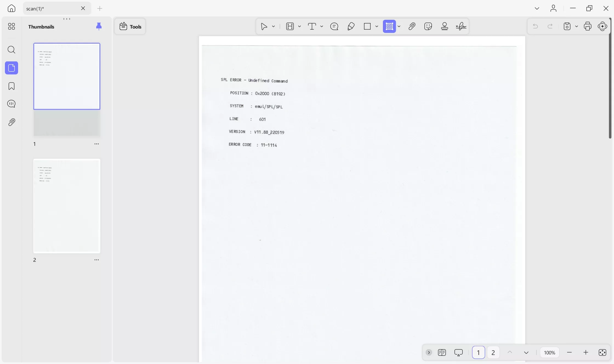The height and width of the screenshot is (364, 614).
Task: Select the Stamp tool
Action: [444, 26]
